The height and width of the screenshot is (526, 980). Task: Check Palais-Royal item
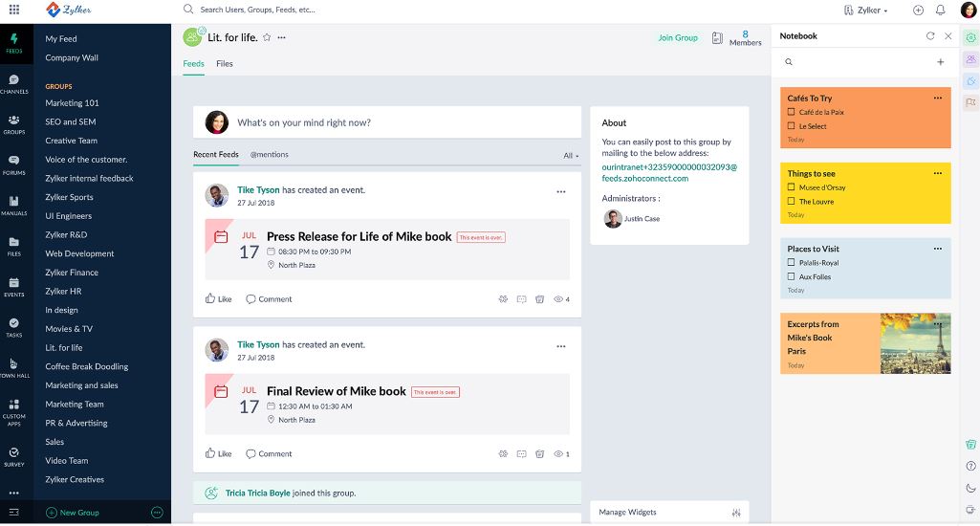tap(792, 262)
